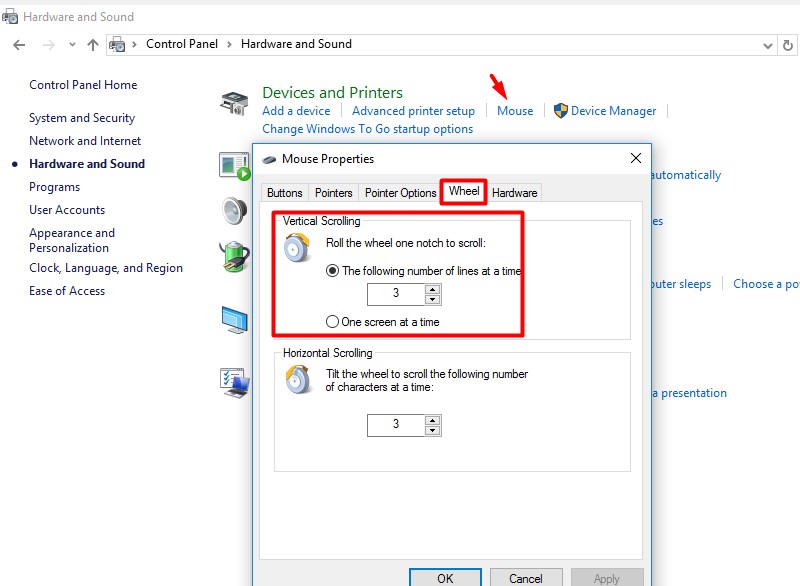800x586 pixels.
Task: Click Change Windows To Go startup options
Action: pos(367,129)
